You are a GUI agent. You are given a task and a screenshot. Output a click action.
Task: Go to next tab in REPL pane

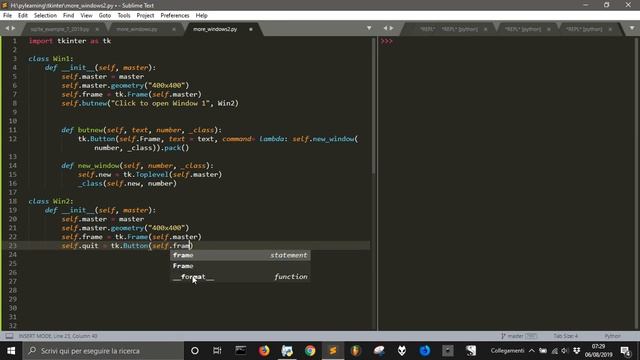(392, 28)
